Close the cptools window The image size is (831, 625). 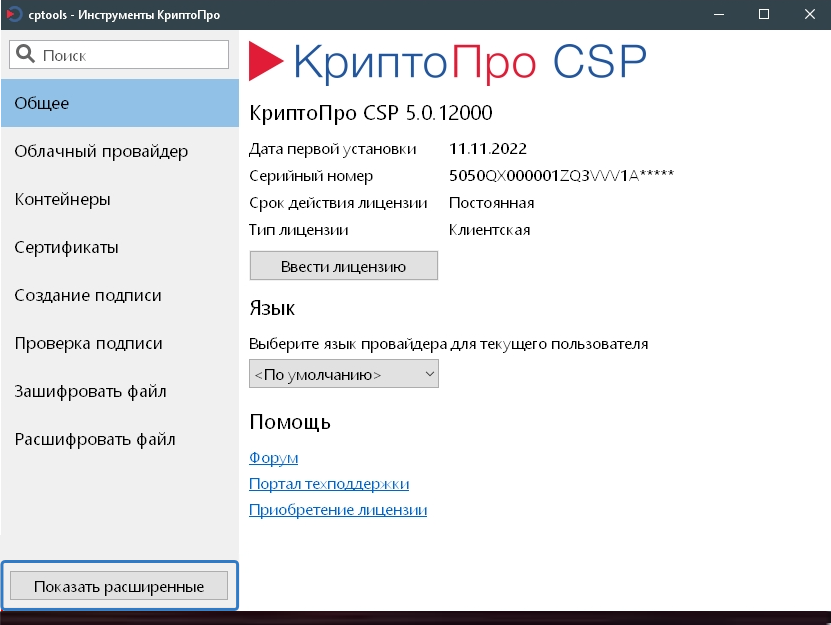pyautogui.click(x=809, y=14)
